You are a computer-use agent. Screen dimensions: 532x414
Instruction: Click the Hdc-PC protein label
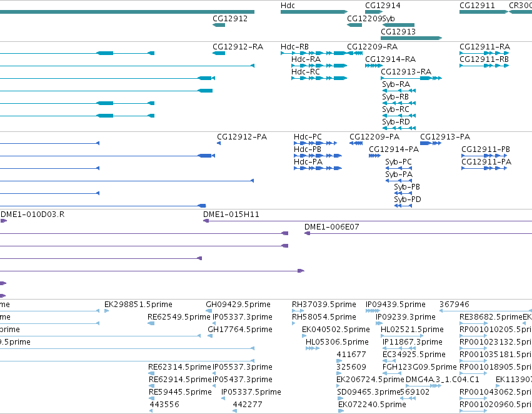(x=308, y=137)
